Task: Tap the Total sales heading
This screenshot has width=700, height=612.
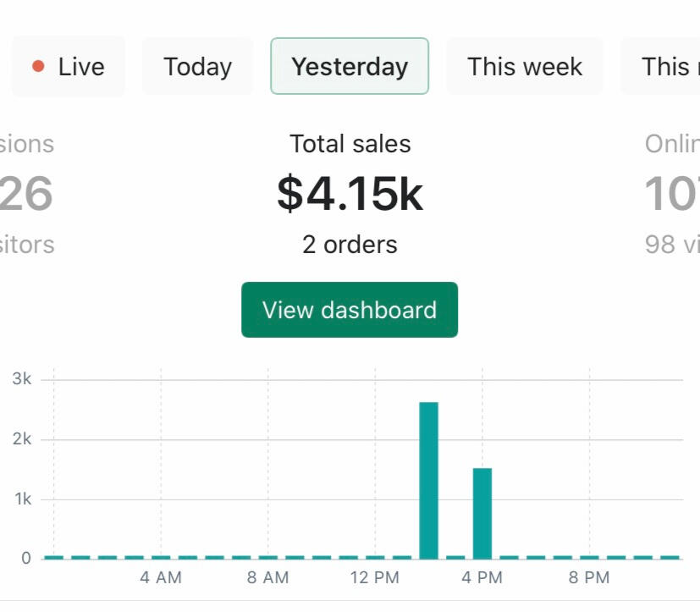Action: [350, 144]
